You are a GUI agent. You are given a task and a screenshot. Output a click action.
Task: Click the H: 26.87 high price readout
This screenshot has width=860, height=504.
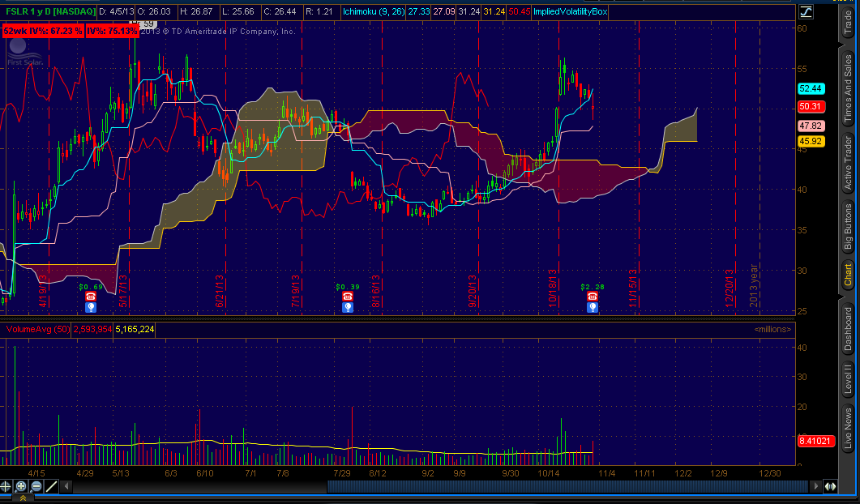[x=197, y=11]
